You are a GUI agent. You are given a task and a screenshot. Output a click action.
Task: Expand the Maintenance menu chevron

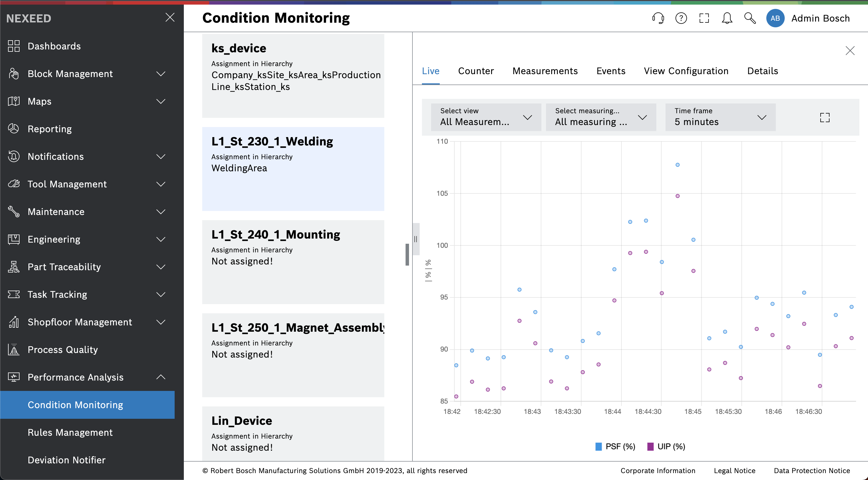click(x=161, y=212)
